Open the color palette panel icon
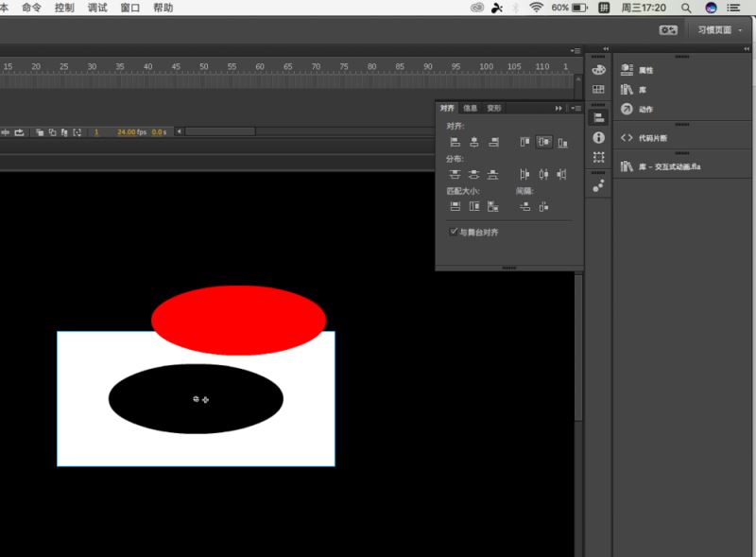Screen dimensions: 756x557 pos(598,70)
